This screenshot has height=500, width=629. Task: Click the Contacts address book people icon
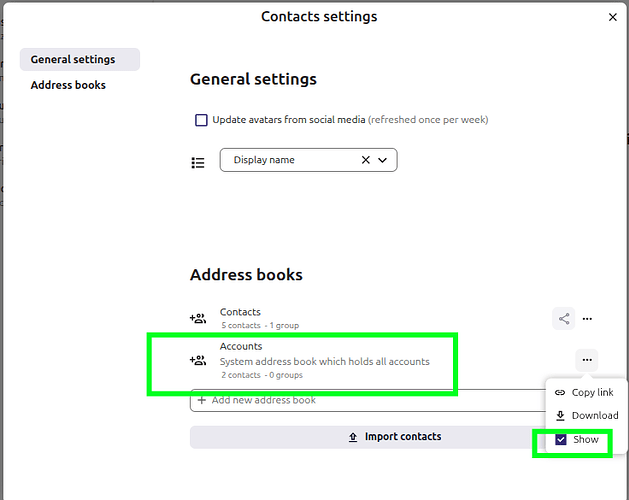[x=198, y=319]
